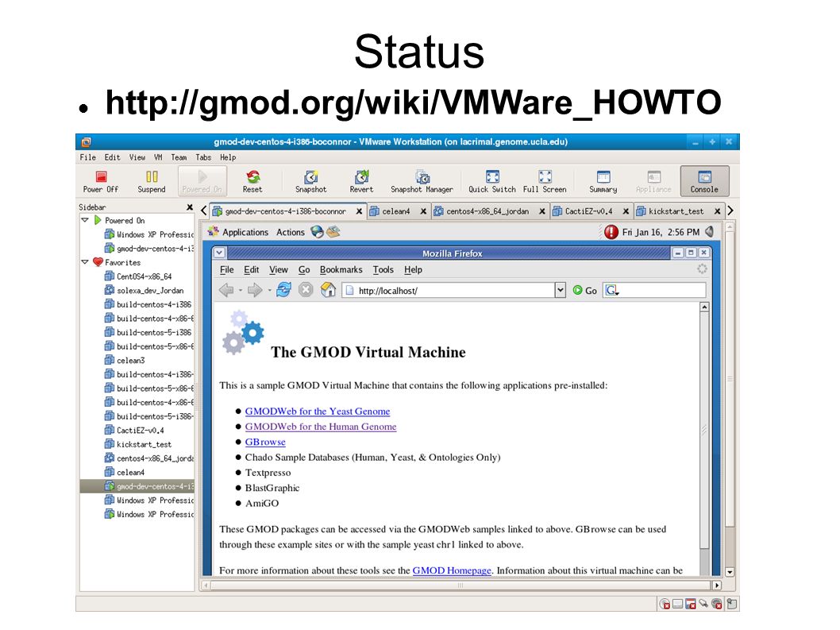Viewport: 840px width, 630px height.
Task: Open GMODWeb for the Human Genome link
Action: pos(320,427)
